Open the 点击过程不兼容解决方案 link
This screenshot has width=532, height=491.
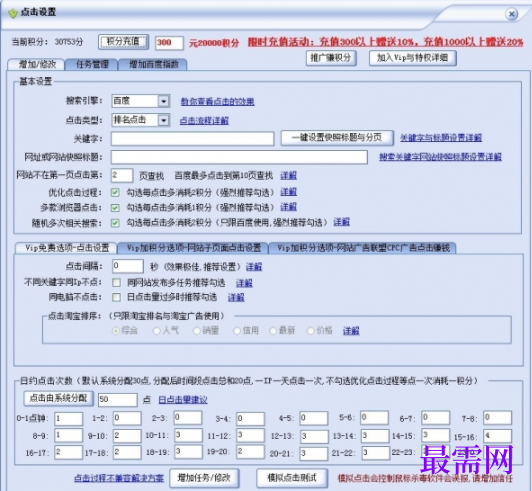point(119,478)
